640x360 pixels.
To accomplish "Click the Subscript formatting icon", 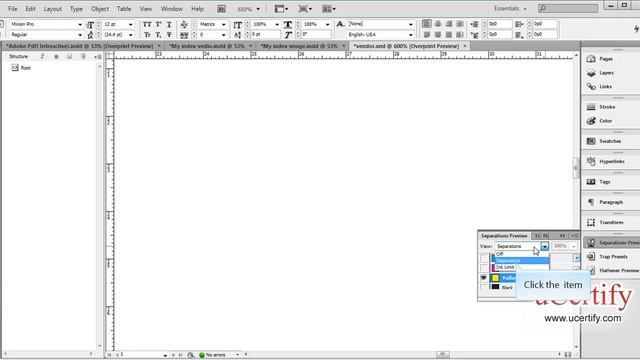I will click(158, 35).
